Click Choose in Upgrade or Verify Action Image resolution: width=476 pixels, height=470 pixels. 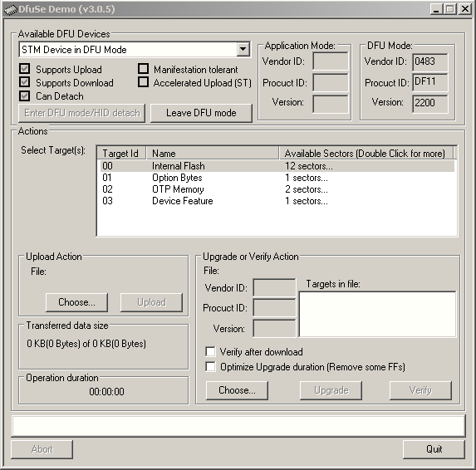237,390
